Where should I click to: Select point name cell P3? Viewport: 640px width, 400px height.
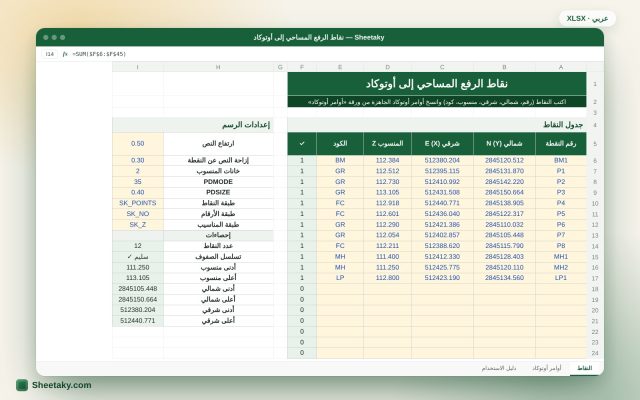point(560,192)
